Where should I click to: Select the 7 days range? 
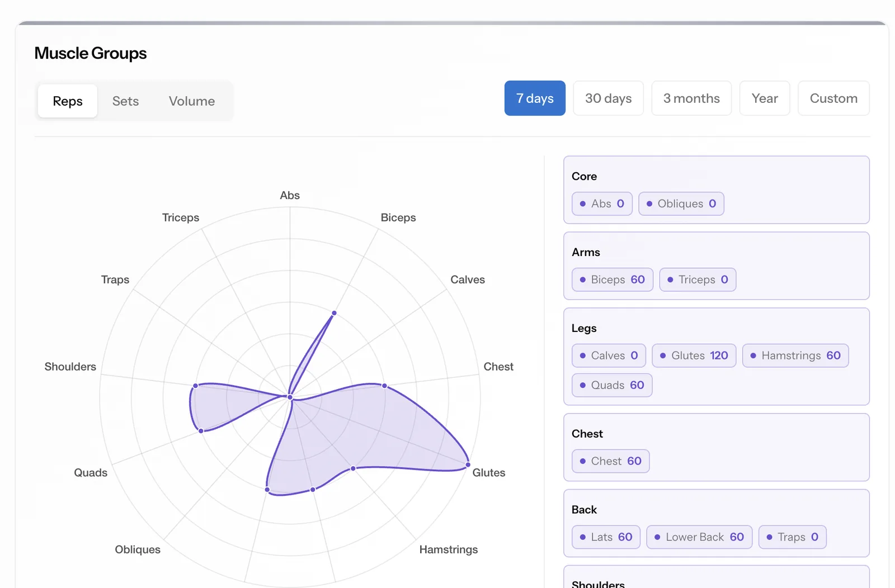pos(535,98)
